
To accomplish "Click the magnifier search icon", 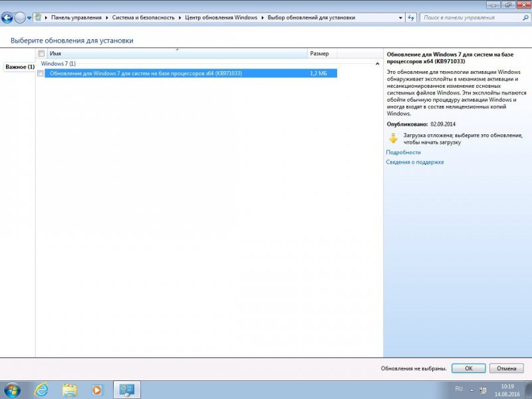I will pyautogui.click(x=525, y=18).
